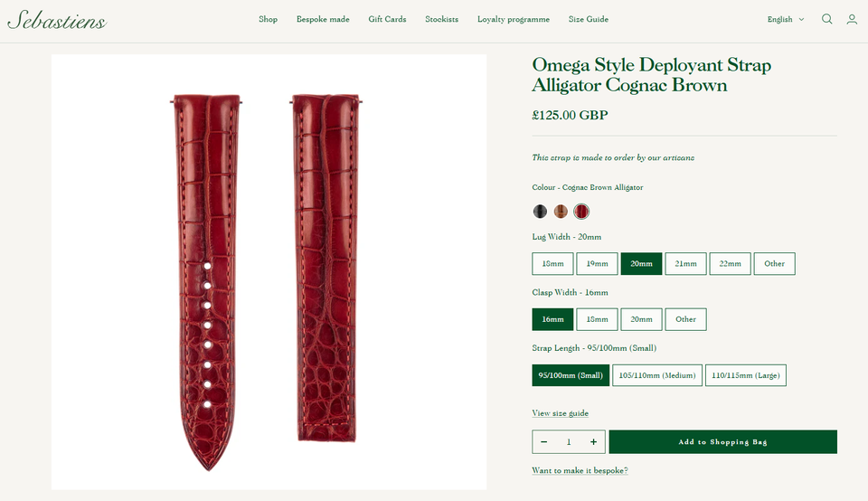Open the account profile icon
Viewport: 868px width, 501px height.
852,19
